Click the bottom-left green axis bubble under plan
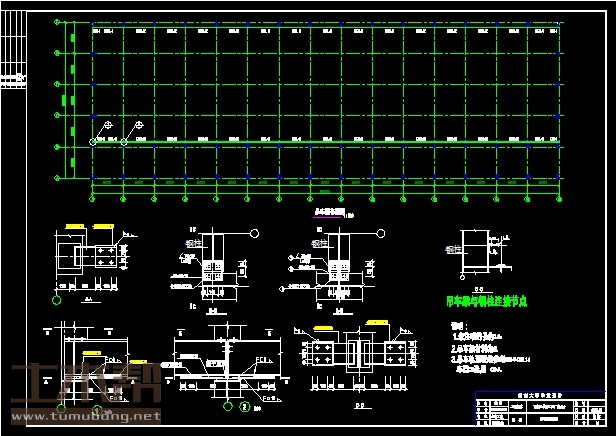This screenshot has height=436, width=616. pos(93,198)
